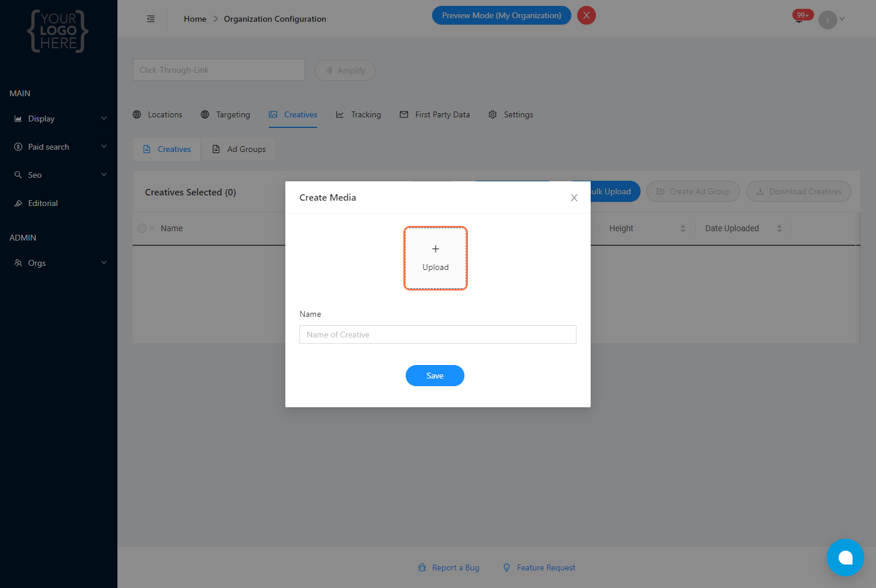Focus the Click-Through-Link input
The image size is (876, 588).
click(x=219, y=70)
